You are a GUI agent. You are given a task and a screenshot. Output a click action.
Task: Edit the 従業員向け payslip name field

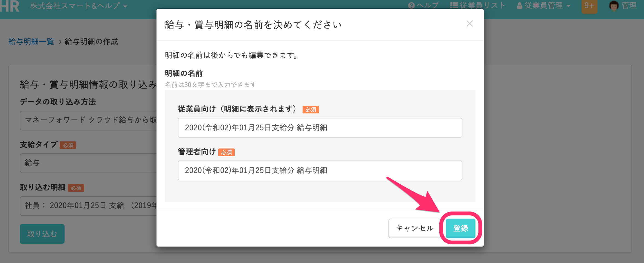point(320,128)
